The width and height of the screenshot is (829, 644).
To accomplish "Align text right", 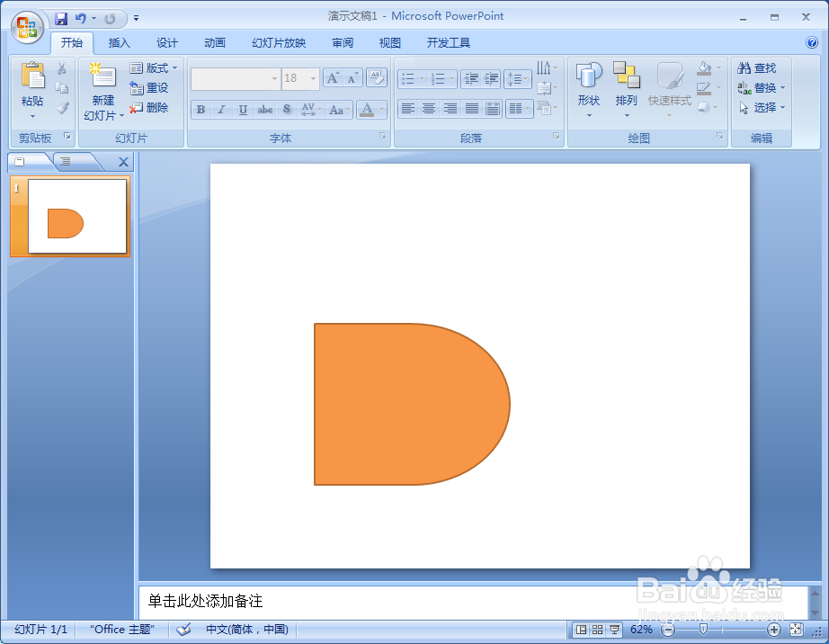I will point(450,110).
